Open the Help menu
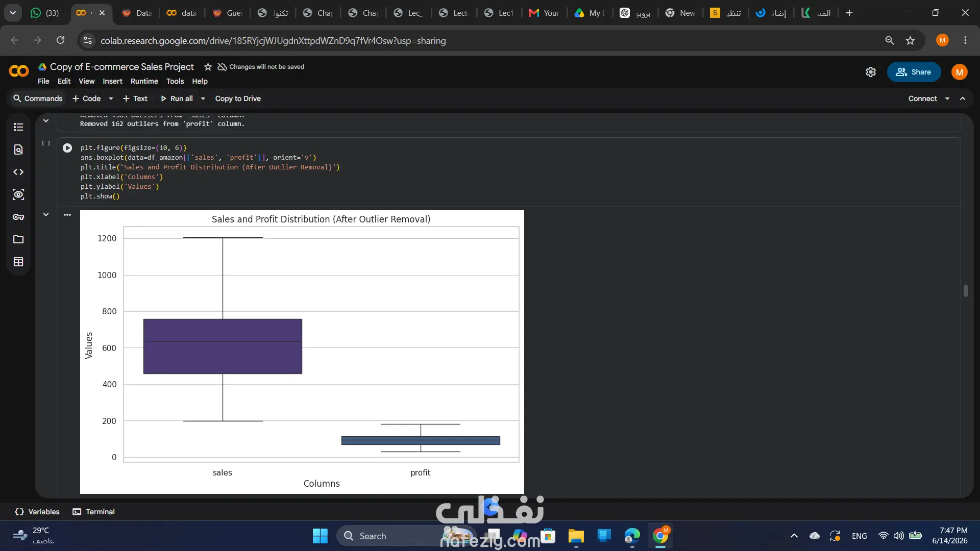Viewport: 980px width, 551px height. [200, 81]
